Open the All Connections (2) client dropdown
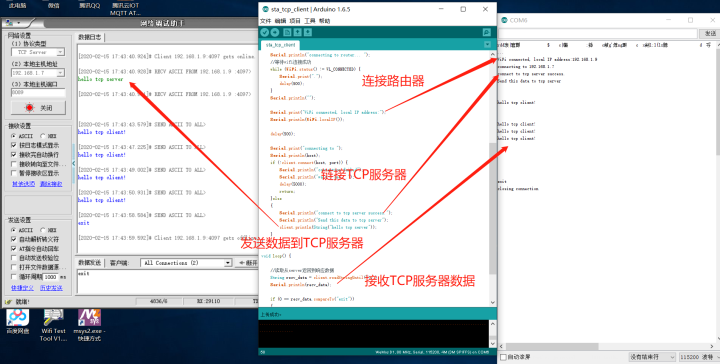Viewport: 720px width, 364px height. 186,263
